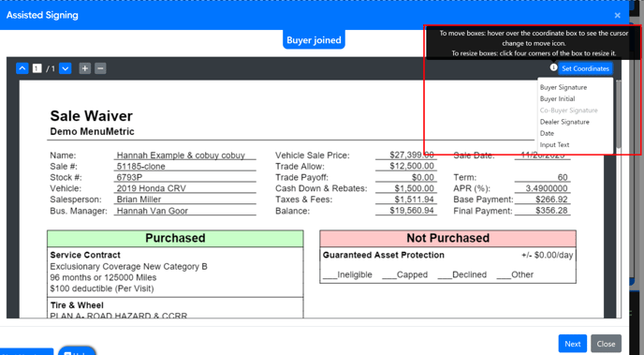Click the Capped blank option
The width and height of the screenshot is (644, 355).
(404, 274)
